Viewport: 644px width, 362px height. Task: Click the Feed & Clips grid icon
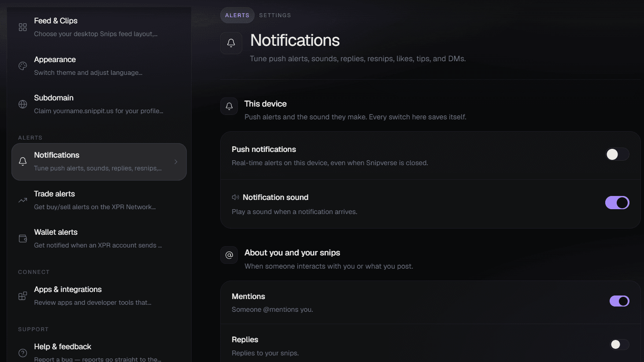click(23, 27)
